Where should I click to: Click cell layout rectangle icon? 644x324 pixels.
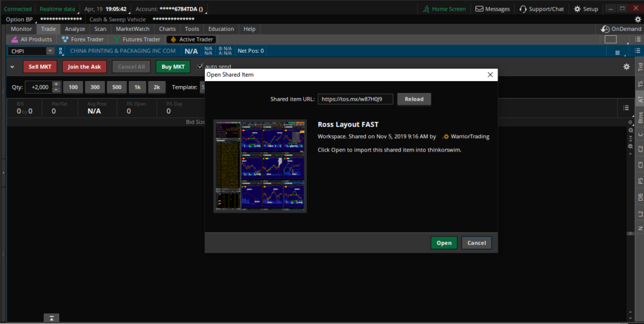611,40
